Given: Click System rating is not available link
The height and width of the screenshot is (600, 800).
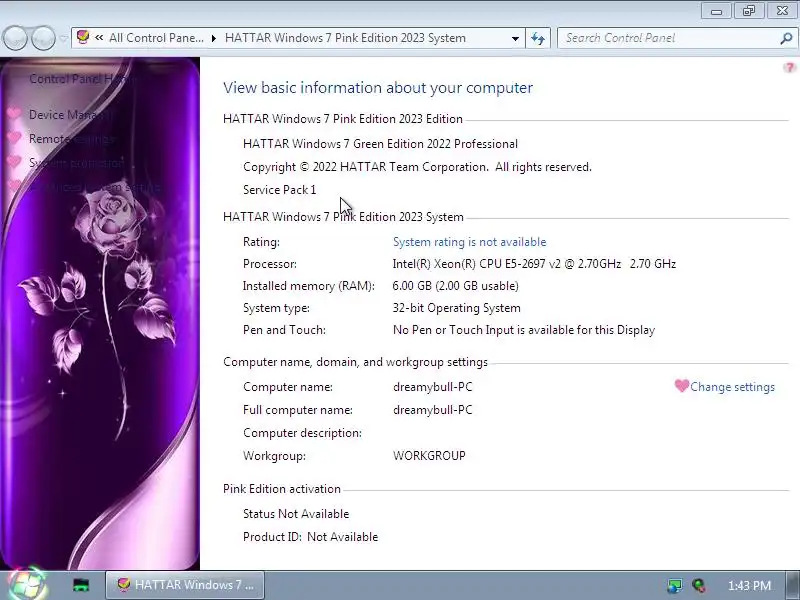Looking at the screenshot, I should coord(469,242).
